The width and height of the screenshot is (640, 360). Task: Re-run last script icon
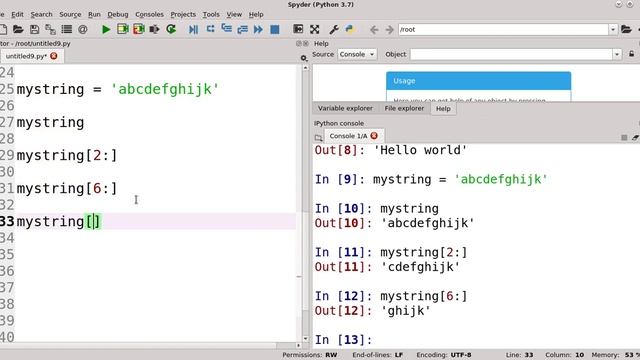(x=171, y=29)
